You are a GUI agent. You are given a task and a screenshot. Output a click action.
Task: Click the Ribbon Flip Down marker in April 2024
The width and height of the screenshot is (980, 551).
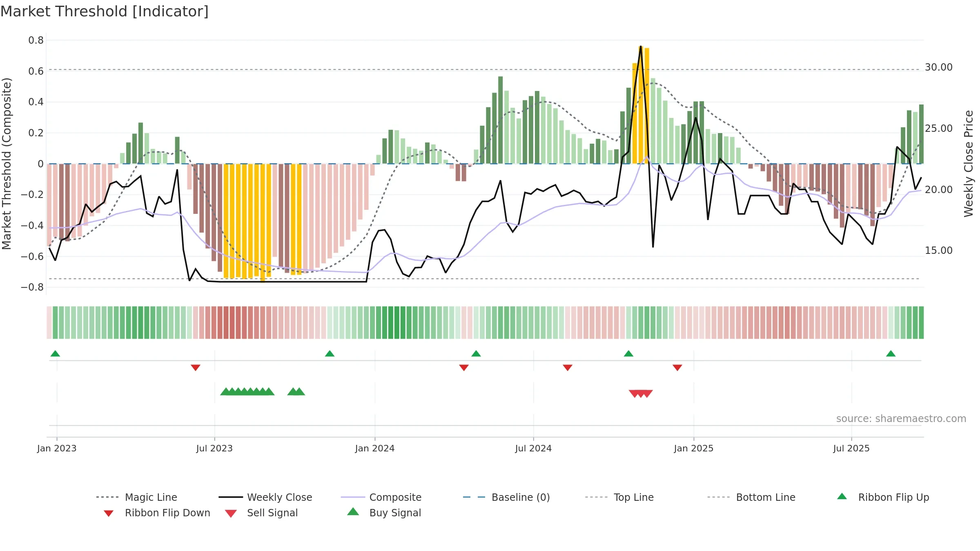464,368
